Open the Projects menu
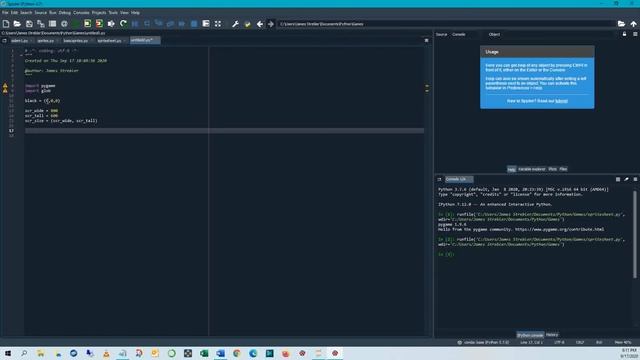 pyautogui.click(x=99, y=13)
